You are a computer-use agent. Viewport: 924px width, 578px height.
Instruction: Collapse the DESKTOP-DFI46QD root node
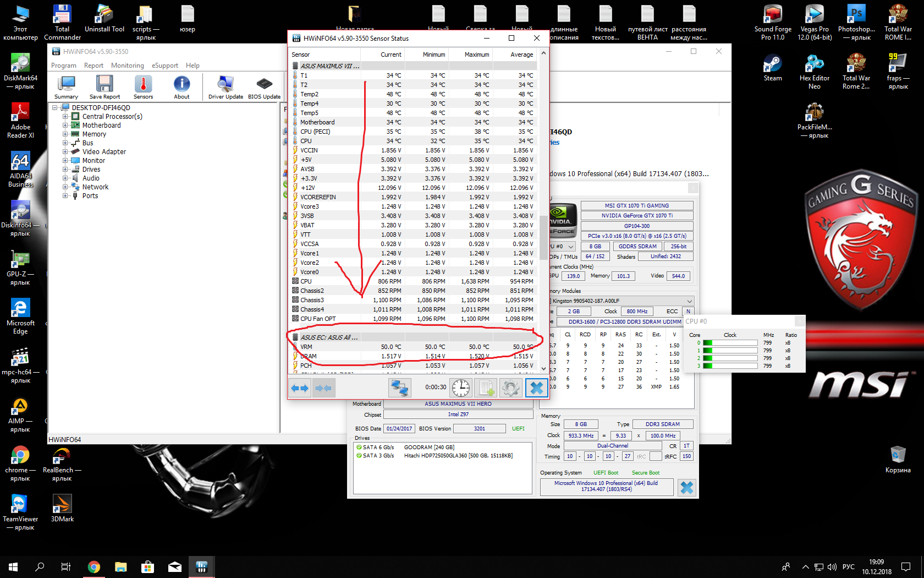point(55,108)
